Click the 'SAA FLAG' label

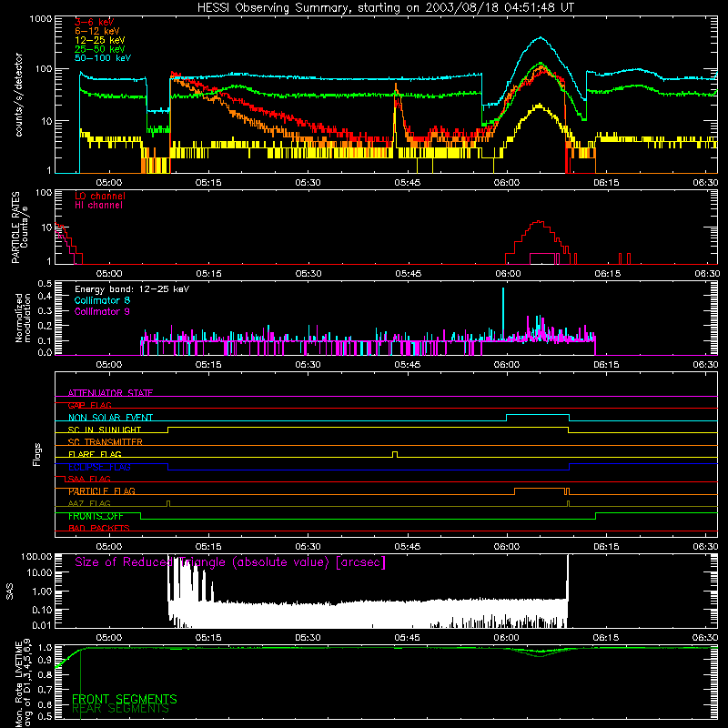(89, 479)
